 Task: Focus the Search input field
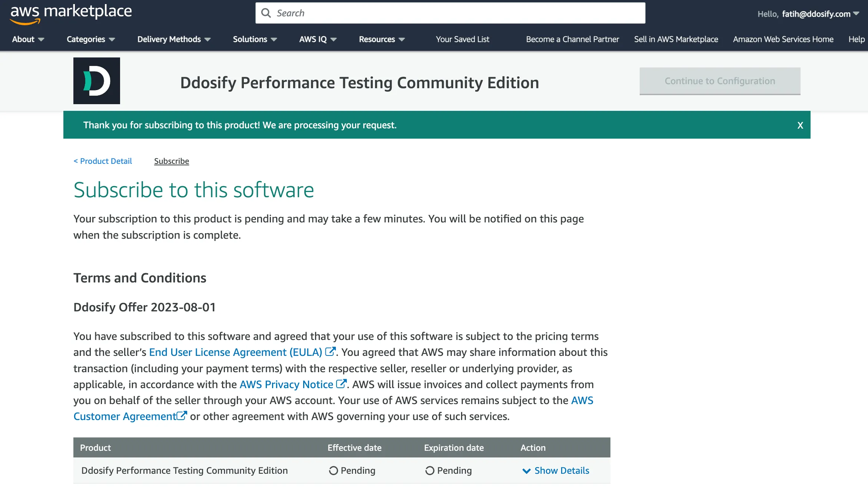pos(450,13)
